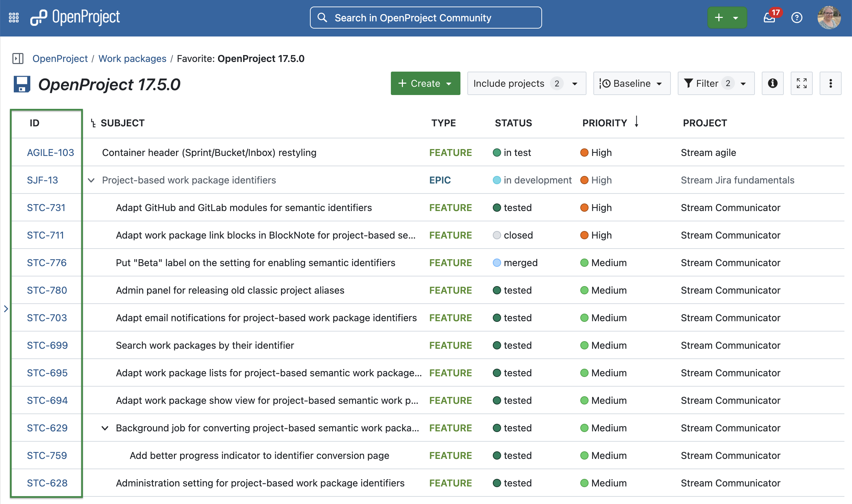Open work package STC-731

pyautogui.click(x=46, y=208)
